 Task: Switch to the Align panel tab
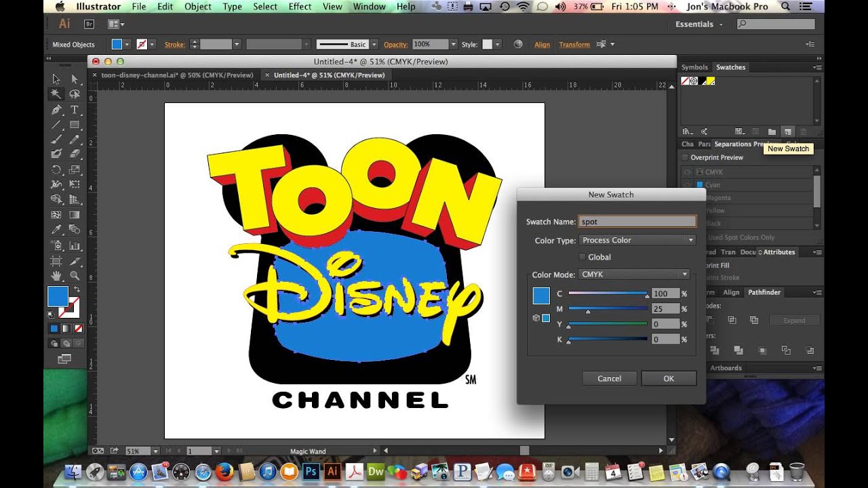[731, 292]
